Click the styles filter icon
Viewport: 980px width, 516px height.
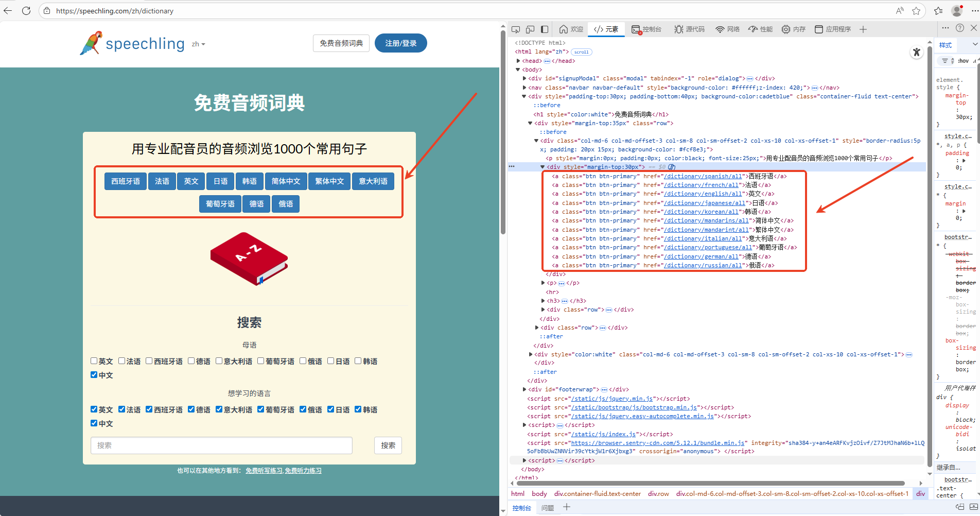[944, 61]
